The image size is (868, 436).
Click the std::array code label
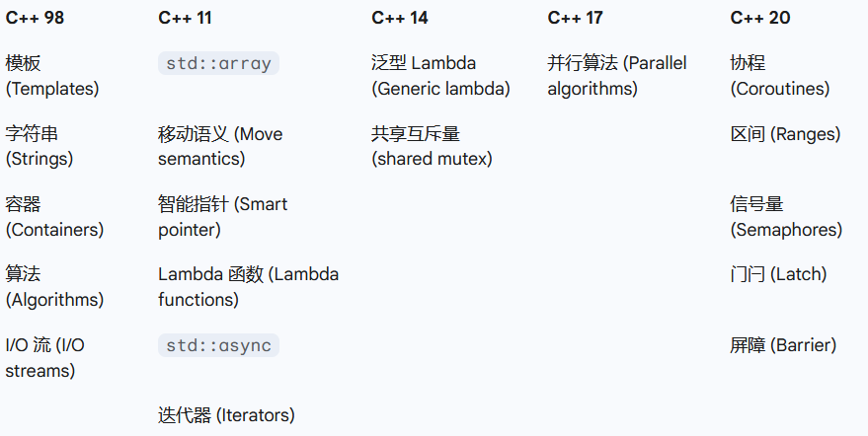[218, 64]
